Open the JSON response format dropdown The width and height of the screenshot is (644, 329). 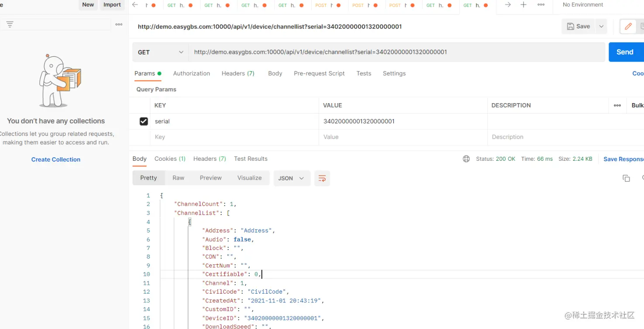pos(292,178)
